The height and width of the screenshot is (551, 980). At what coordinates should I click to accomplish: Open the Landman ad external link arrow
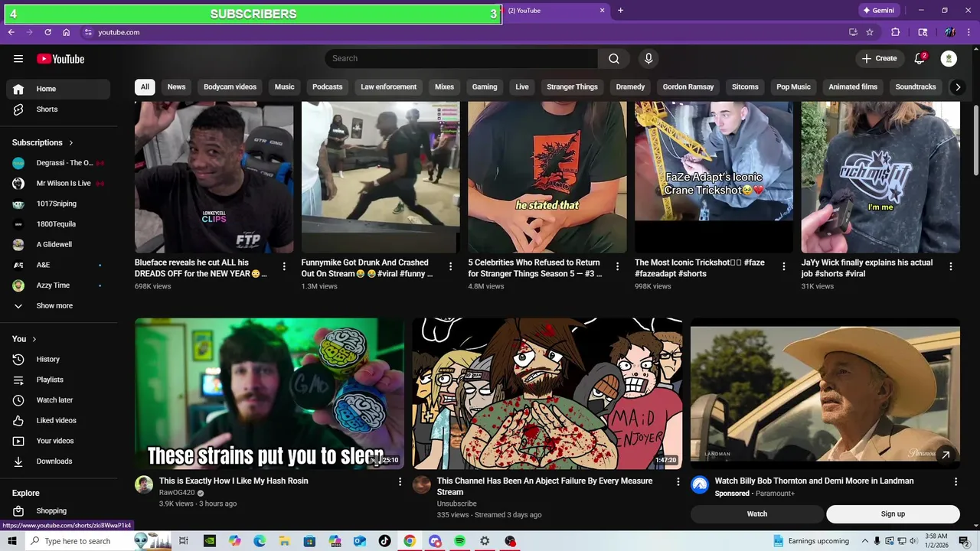(946, 455)
